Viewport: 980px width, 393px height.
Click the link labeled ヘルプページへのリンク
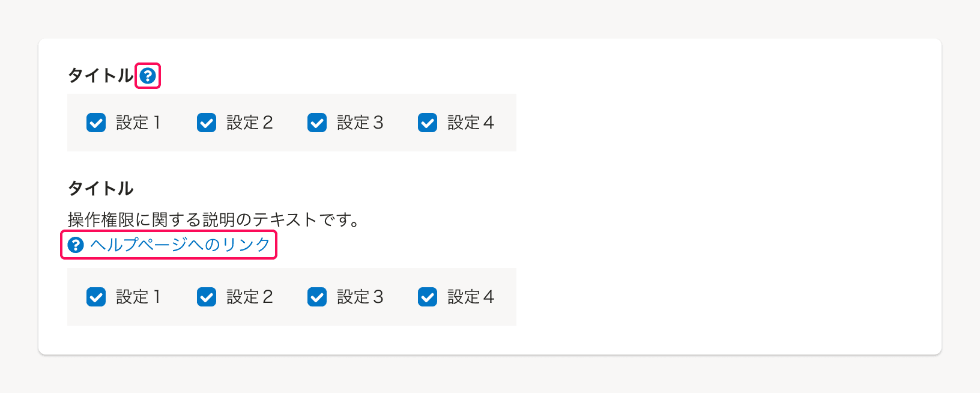(179, 245)
